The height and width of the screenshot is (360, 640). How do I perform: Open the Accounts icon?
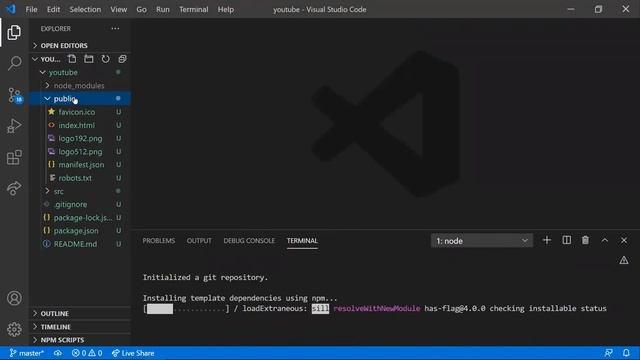point(14,298)
